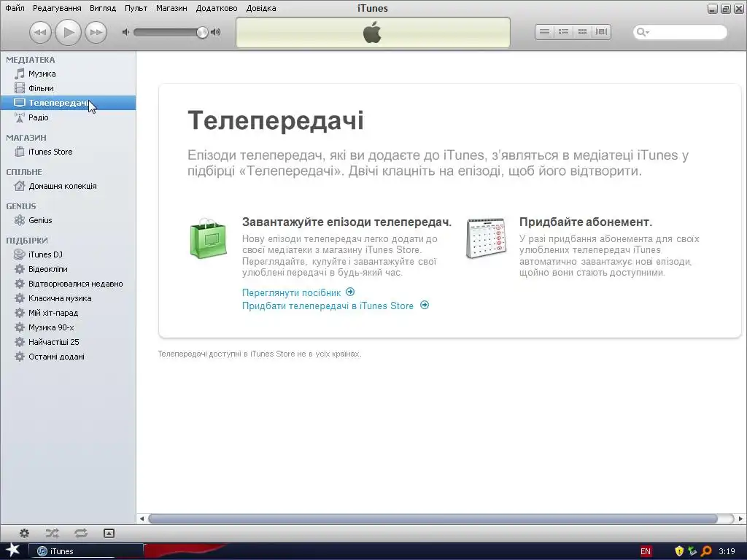Viewport: 747px width, 560px height.
Task: Open Музика 90-х playlist
Action: pos(68,327)
